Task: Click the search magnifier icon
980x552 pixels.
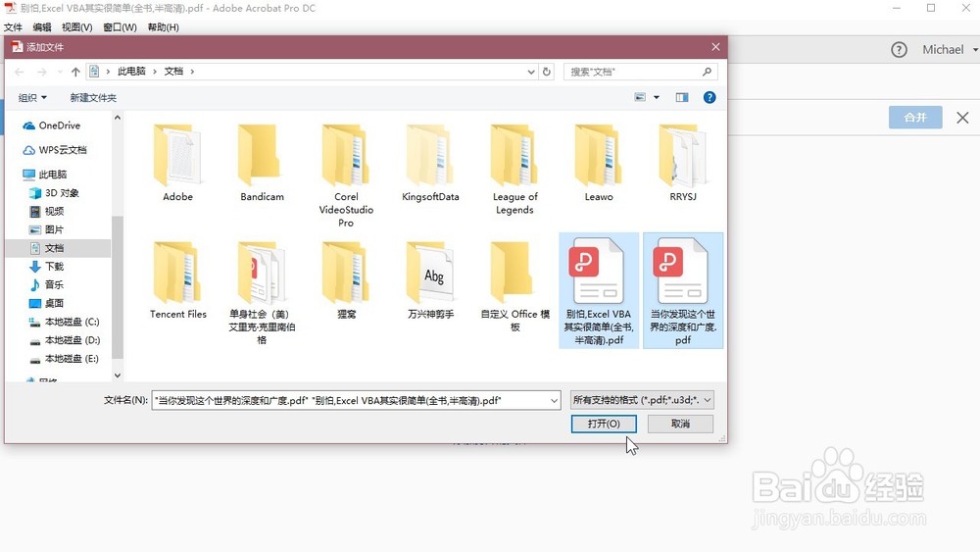Action: point(707,72)
